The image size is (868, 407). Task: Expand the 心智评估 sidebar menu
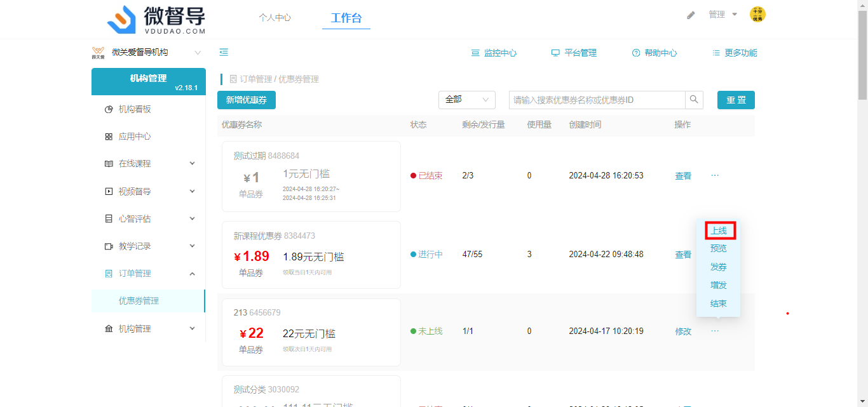pyautogui.click(x=193, y=218)
